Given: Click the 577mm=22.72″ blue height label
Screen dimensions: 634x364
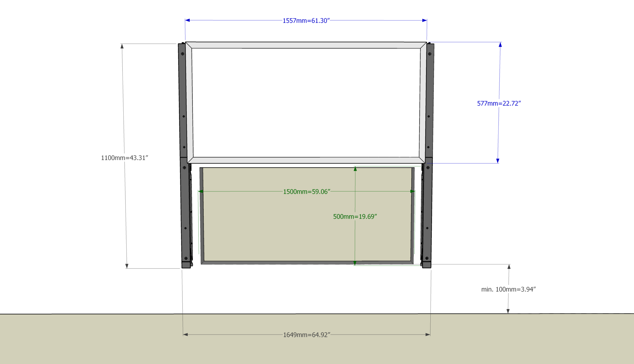Looking at the screenshot, I should (x=499, y=104).
